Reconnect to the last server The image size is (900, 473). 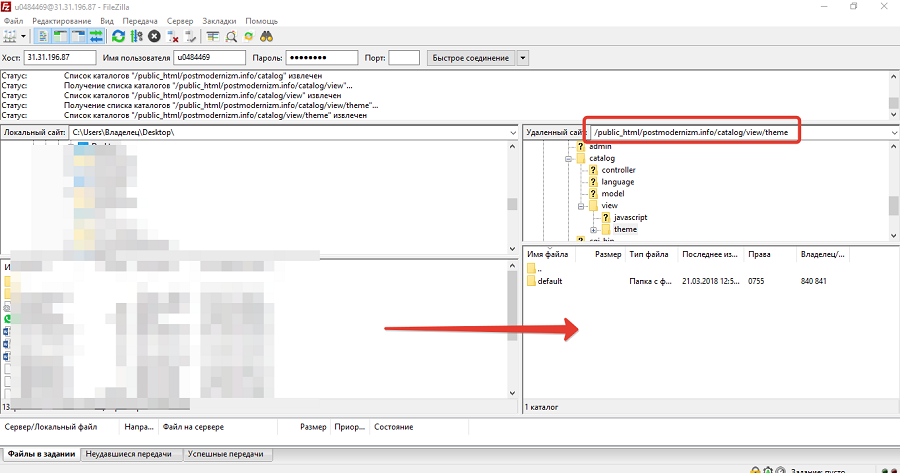[191, 37]
